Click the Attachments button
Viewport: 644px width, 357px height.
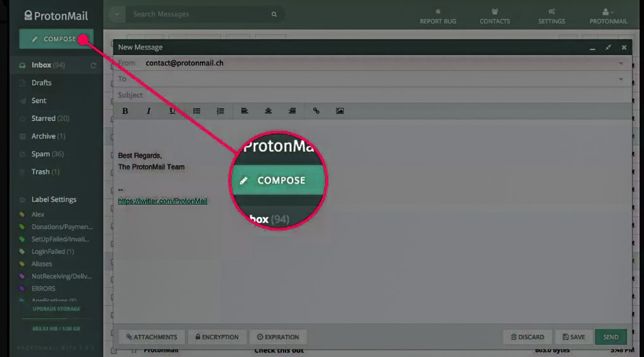(x=151, y=337)
